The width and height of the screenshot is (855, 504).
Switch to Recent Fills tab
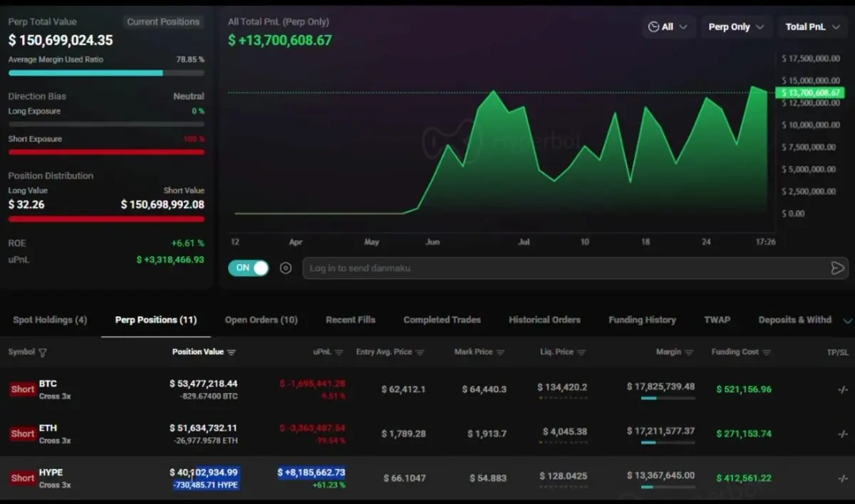point(351,320)
